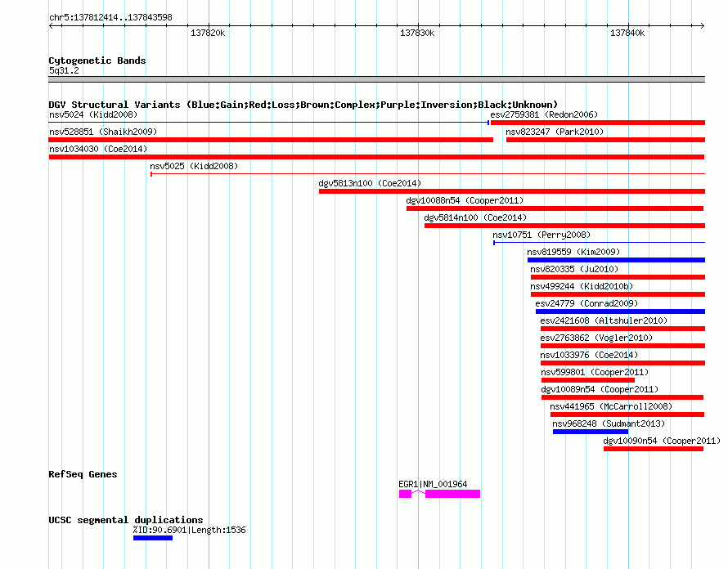Click the 5q31.2 band label
This screenshot has width=728, height=569.
64,70
